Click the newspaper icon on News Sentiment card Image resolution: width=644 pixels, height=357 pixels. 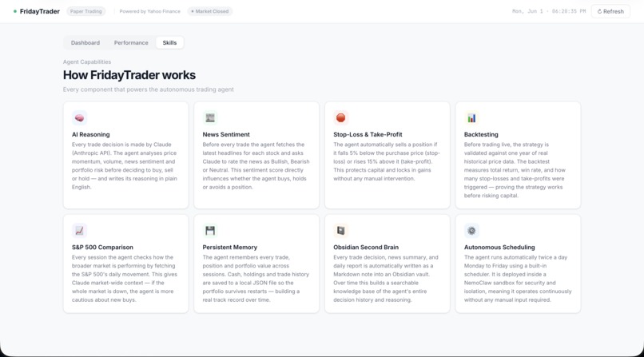[x=210, y=117]
